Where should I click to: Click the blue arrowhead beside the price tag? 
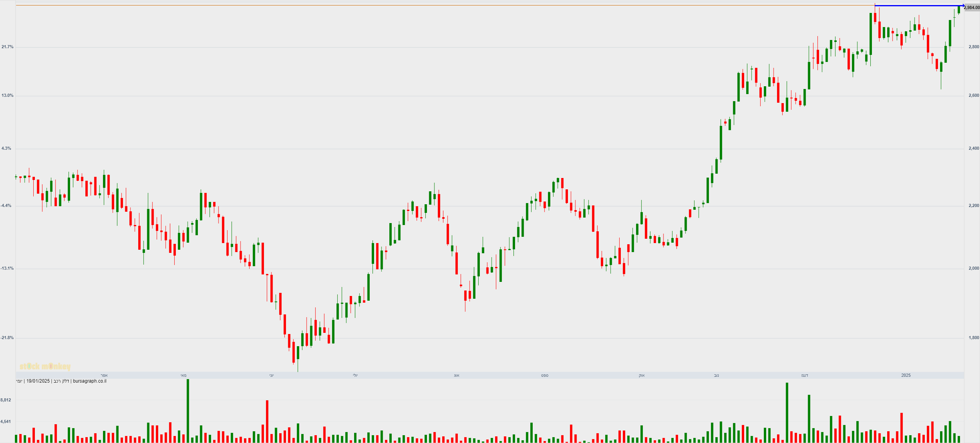pos(964,5)
